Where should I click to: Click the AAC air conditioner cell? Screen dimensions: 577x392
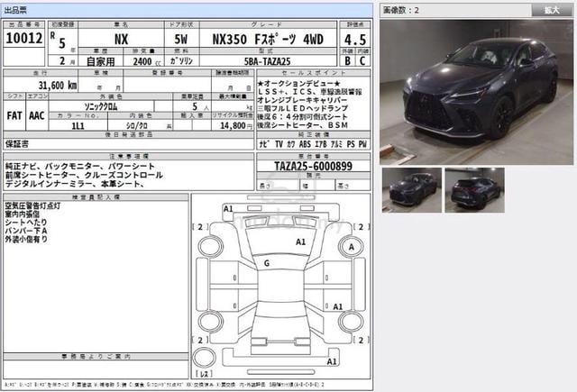click(x=37, y=115)
